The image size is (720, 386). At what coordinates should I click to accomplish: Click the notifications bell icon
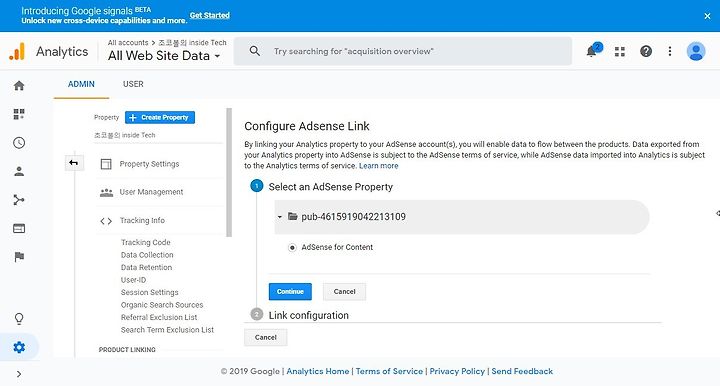coord(592,51)
